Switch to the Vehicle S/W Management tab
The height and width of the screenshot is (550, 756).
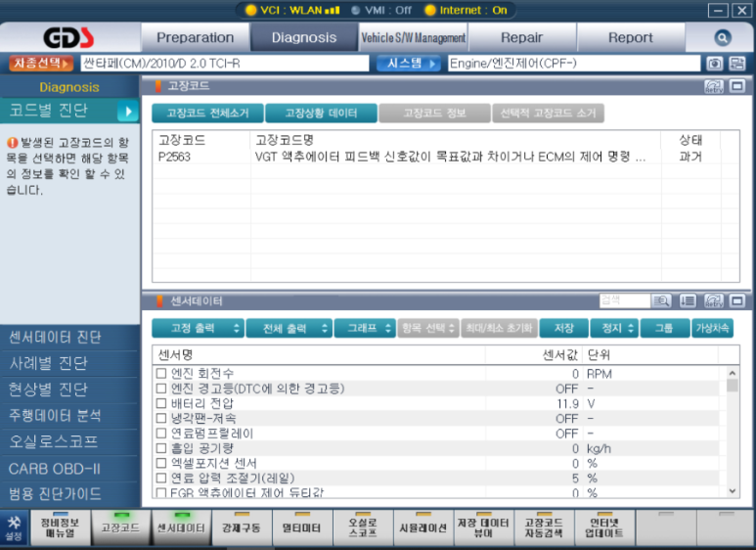(x=413, y=37)
